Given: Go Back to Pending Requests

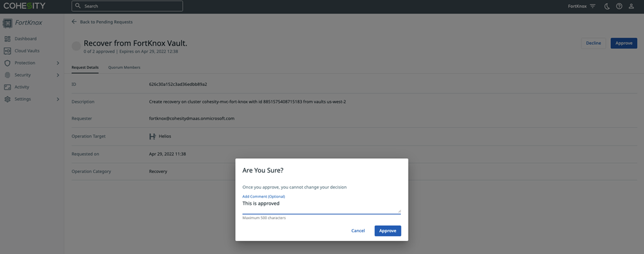Looking at the screenshot, I should click(107, 22).
